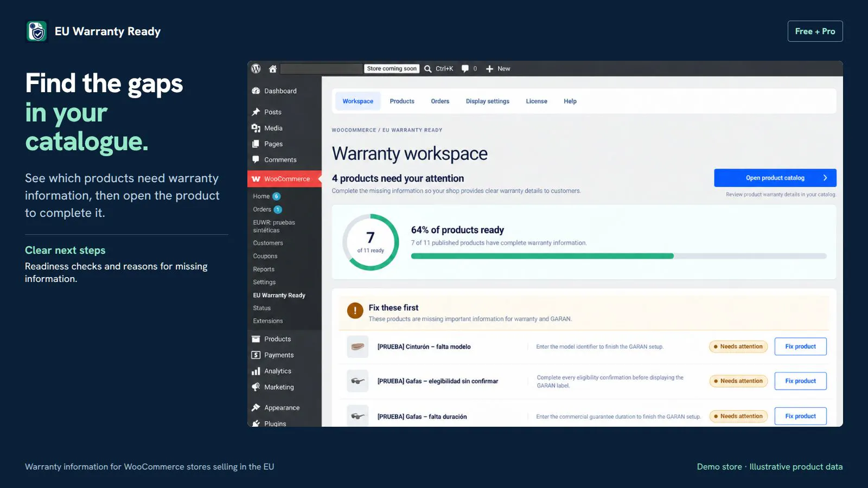868x488 pixels.
Task: Click the Comments icon in sidebar
Action: (x=256, y=159)
